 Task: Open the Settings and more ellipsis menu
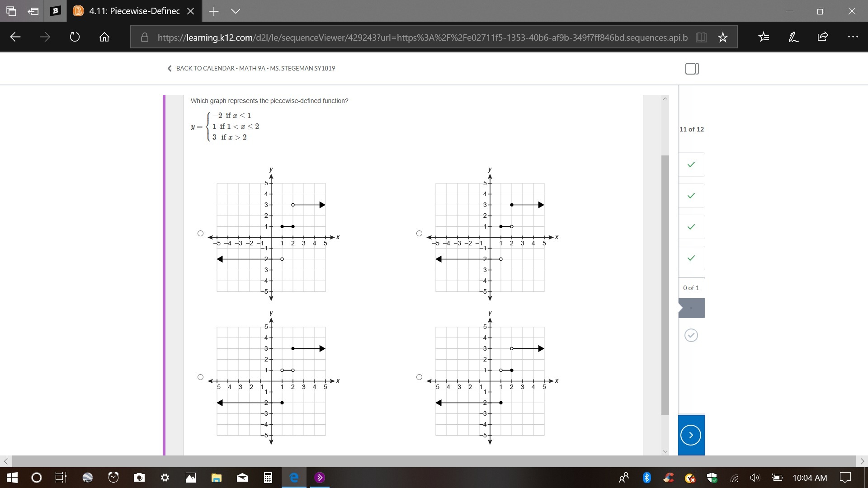[x=853, y=37]
